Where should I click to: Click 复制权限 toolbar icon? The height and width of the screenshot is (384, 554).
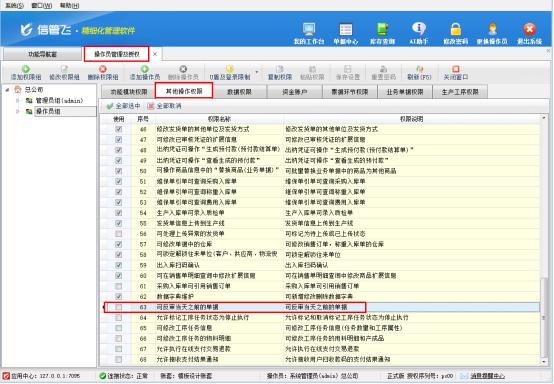point(280,69)
